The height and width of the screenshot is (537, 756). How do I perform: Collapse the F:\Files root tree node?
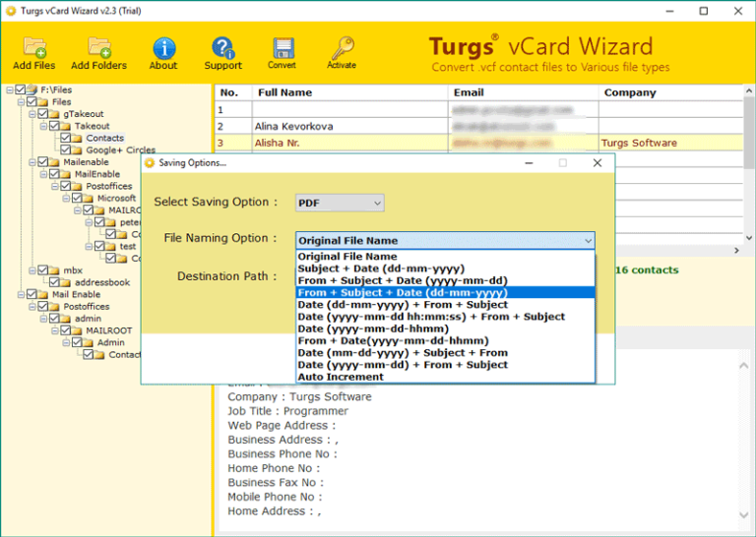tap(10, 90)
